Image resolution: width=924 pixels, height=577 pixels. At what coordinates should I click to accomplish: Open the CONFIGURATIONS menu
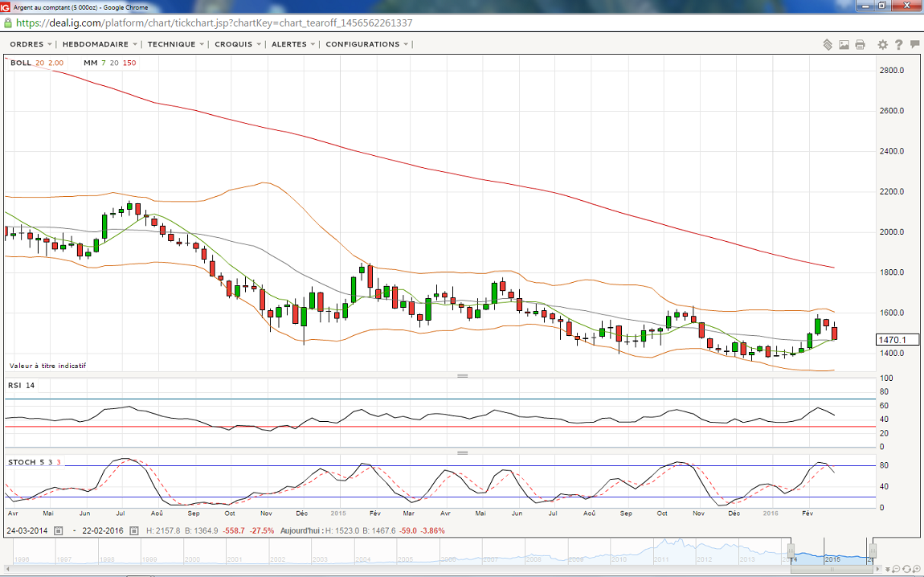point(366,44)
